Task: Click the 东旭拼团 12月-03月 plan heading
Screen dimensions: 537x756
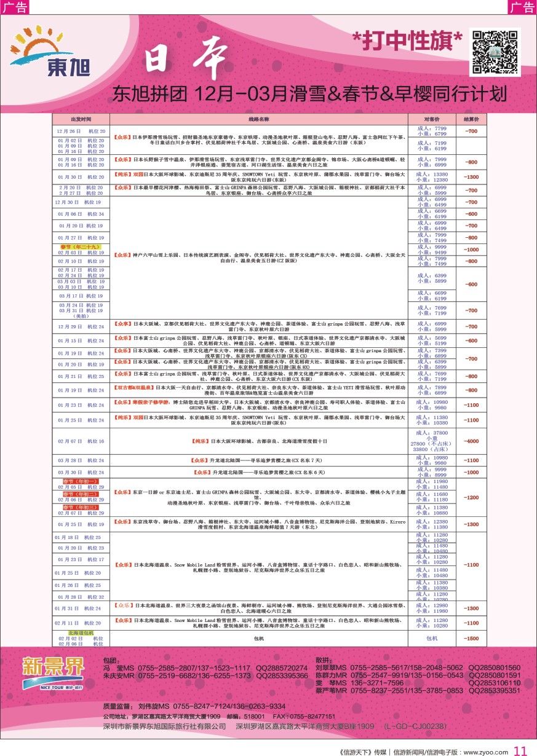Action: 309,93
